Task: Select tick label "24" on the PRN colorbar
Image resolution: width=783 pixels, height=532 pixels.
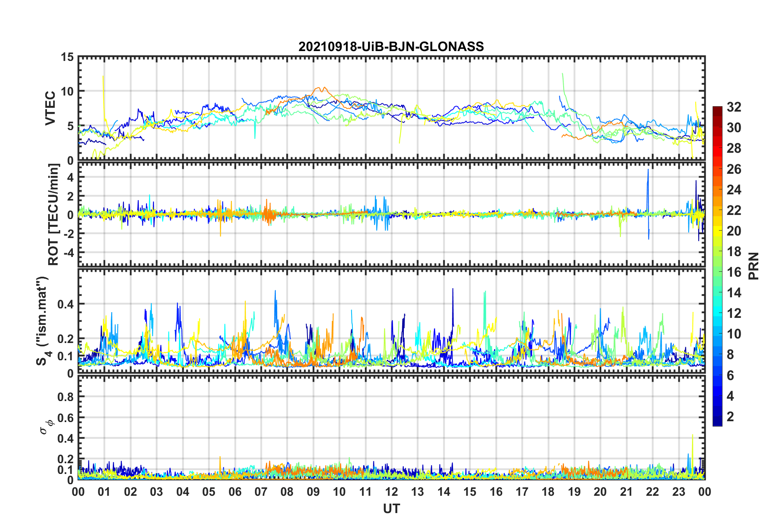Action: 734,190
